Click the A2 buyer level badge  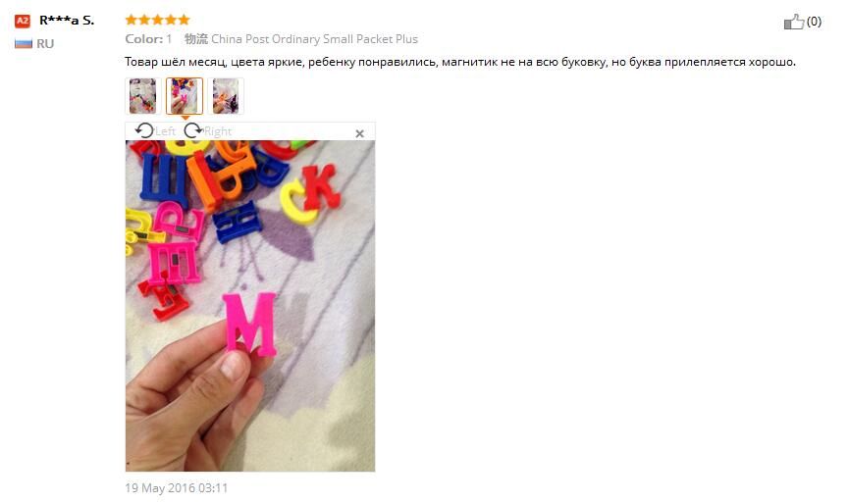click(x=23, y=21)
